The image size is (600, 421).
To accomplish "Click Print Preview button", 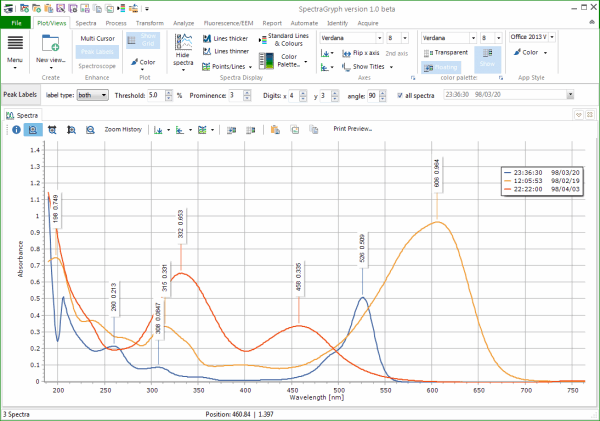I will tap(352, 129).
